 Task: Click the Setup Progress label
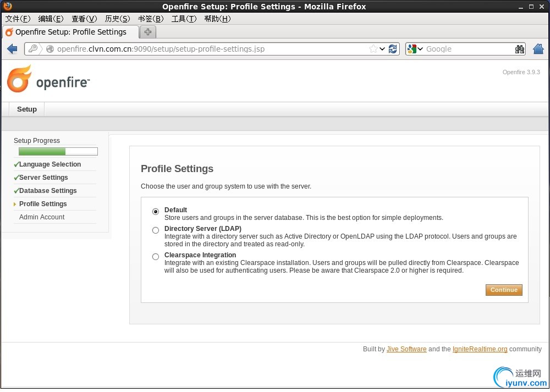coord(37,141)
